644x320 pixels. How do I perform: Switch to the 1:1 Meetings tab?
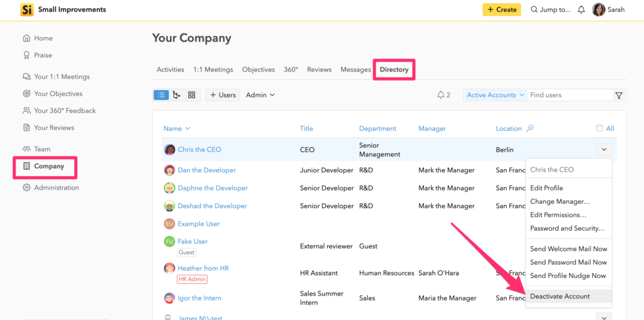pos(213,69)
